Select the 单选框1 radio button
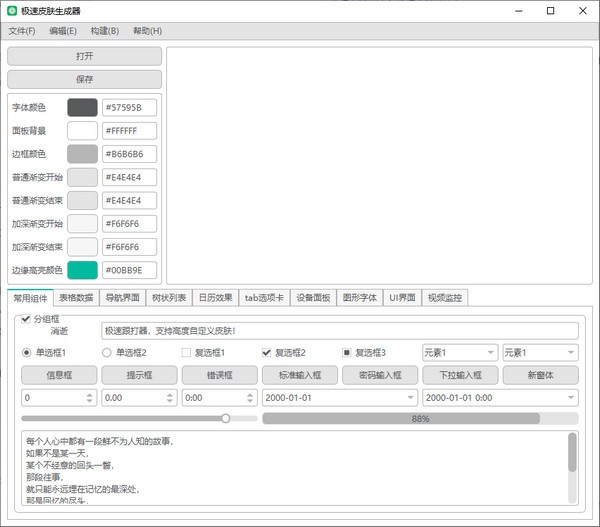 pos(26,352)
